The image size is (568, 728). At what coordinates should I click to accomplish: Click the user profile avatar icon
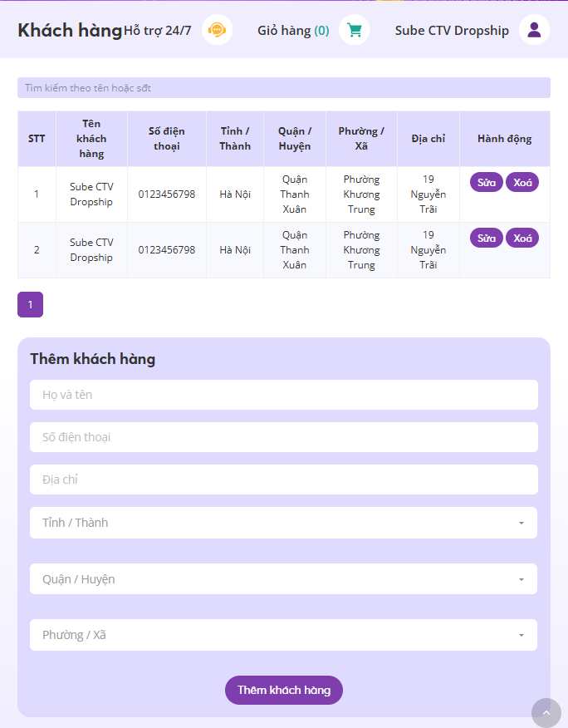(535, 30)
